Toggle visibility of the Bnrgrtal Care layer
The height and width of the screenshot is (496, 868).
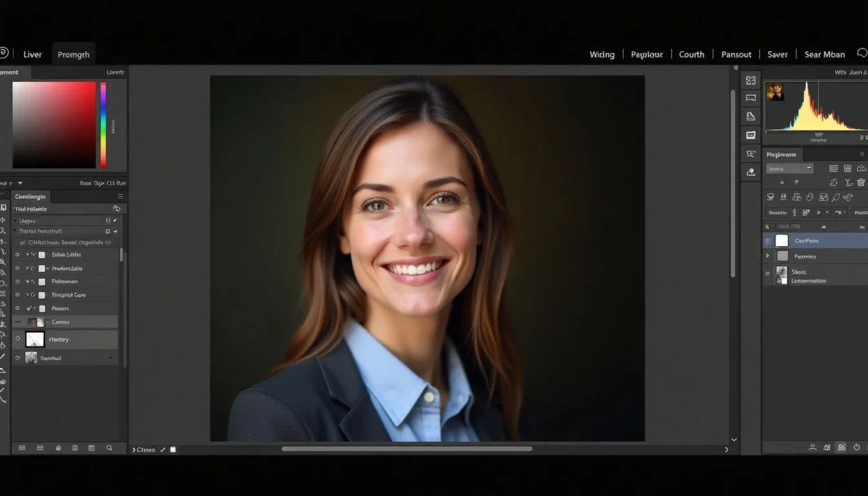coord(17,294)
